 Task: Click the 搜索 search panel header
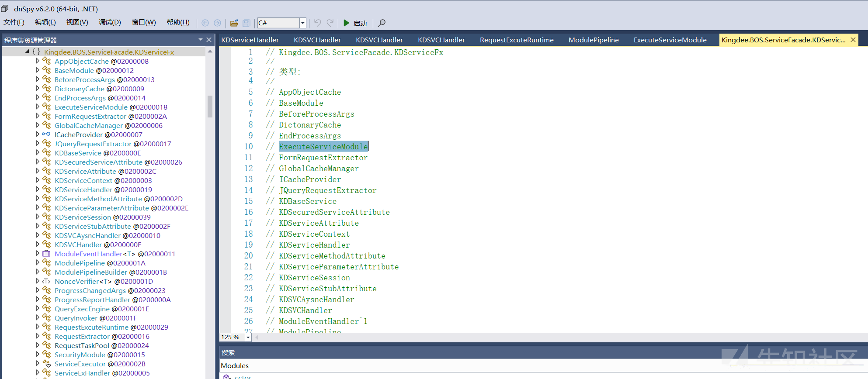pyautogui.click(x=228, y=352)
